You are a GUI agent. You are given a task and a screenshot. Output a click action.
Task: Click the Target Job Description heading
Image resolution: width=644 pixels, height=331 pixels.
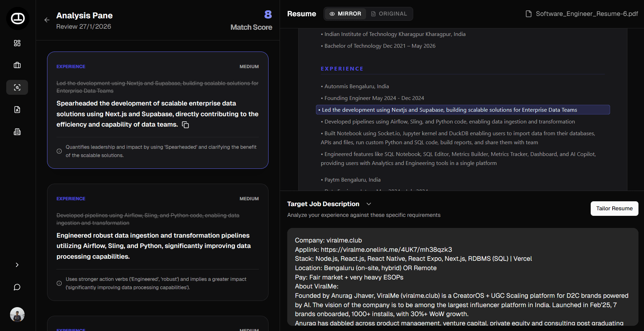point(323,204)
